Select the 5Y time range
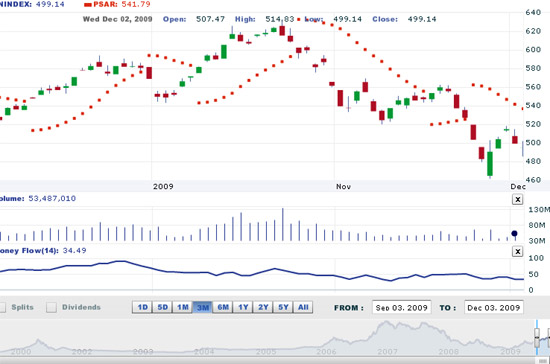The width and height of the screenshot is (550, 364). (283, 308)
